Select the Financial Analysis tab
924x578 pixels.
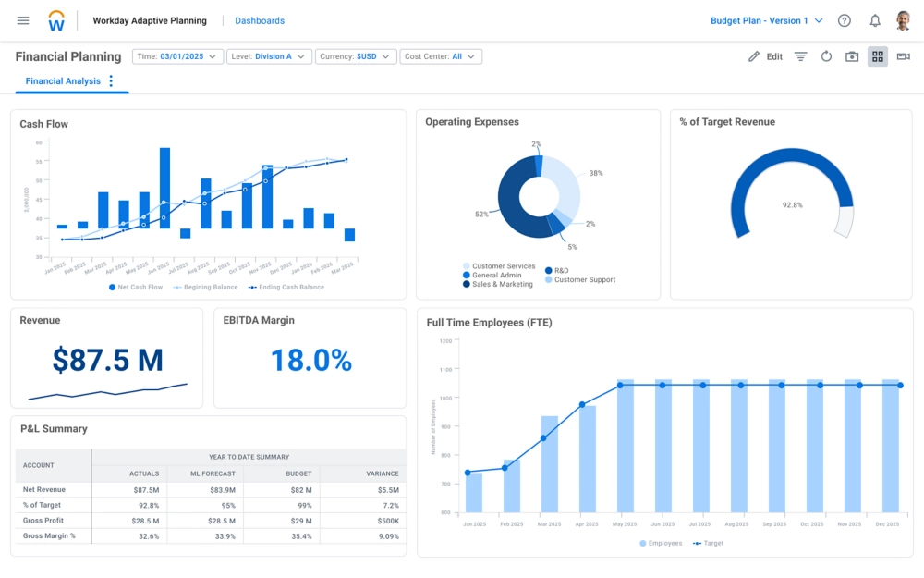tap(63, 81)
